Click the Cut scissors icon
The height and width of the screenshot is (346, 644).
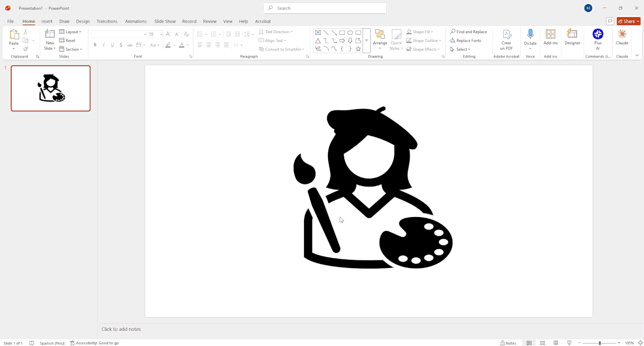pyautogui.click(x=26, y=32)
